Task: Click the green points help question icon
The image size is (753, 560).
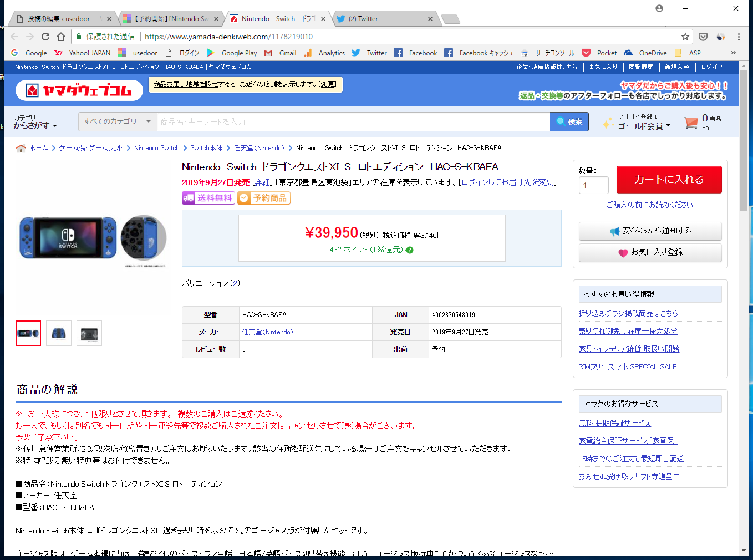Action: click(410, 250)
